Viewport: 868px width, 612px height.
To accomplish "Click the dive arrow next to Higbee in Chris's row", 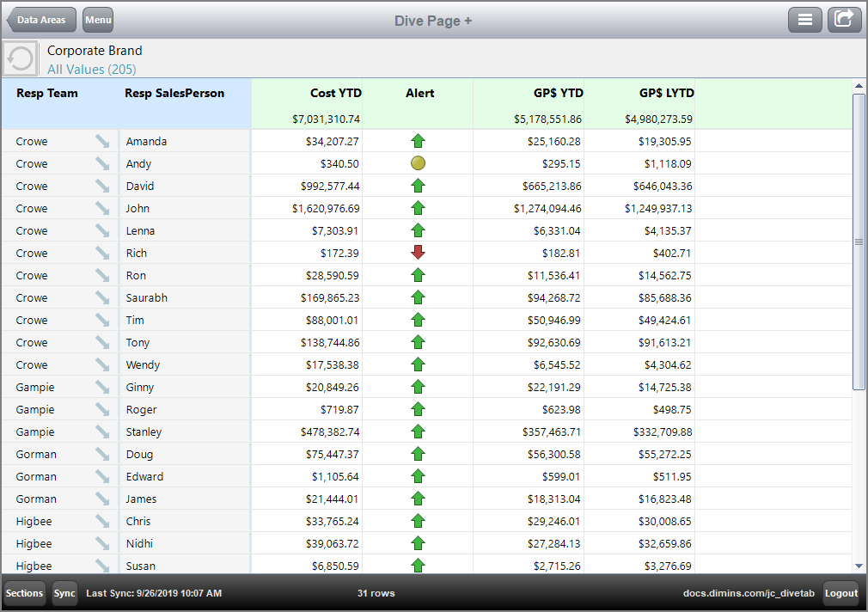I will (x=103, y=520).
